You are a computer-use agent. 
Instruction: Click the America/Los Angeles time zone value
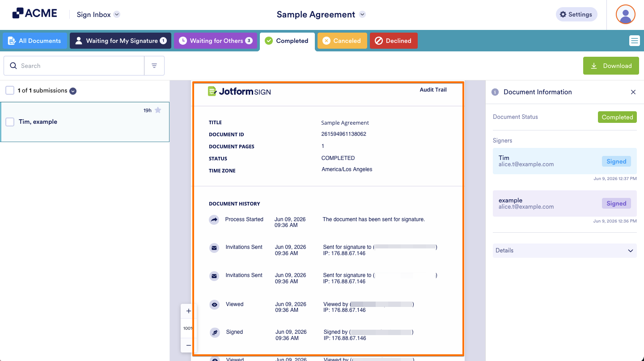(x=347, y=169)
